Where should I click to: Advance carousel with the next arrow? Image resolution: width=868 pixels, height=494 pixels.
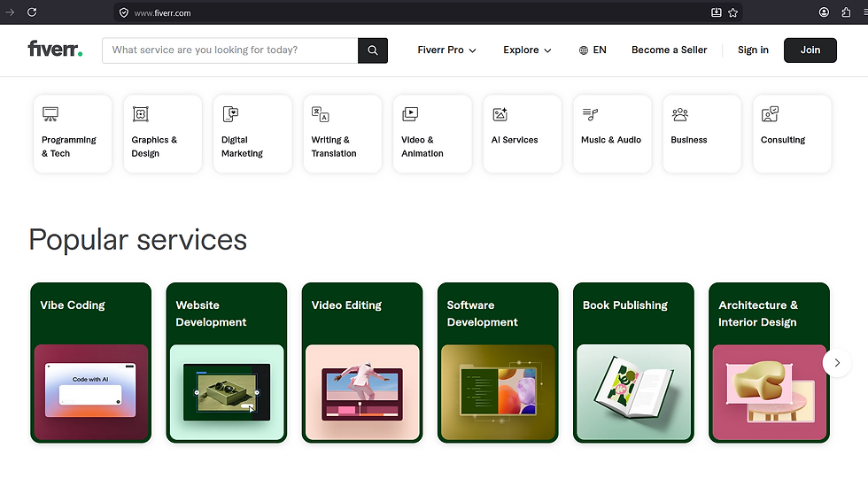coord(837,363)
